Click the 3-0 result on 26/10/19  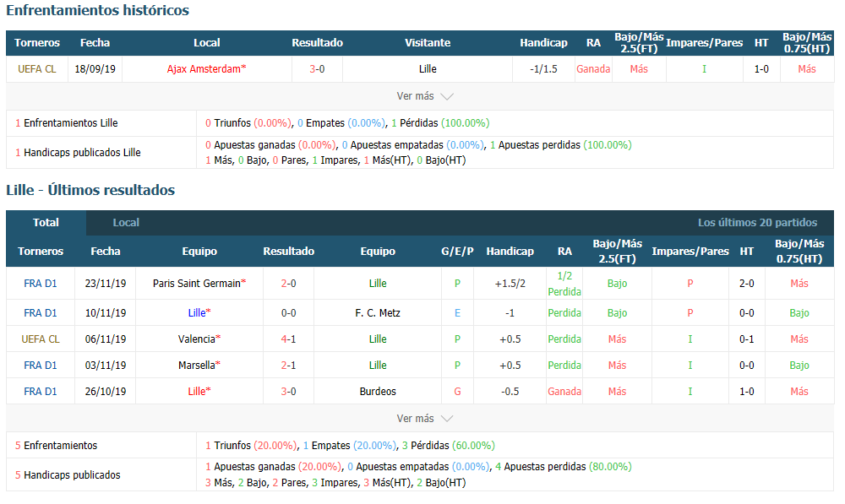288,392
